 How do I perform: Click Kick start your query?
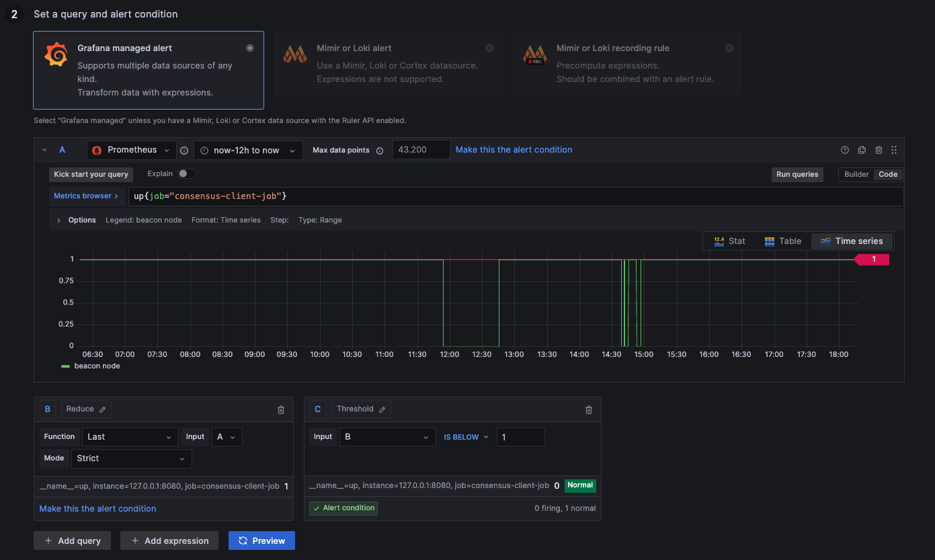pos(91,174)
